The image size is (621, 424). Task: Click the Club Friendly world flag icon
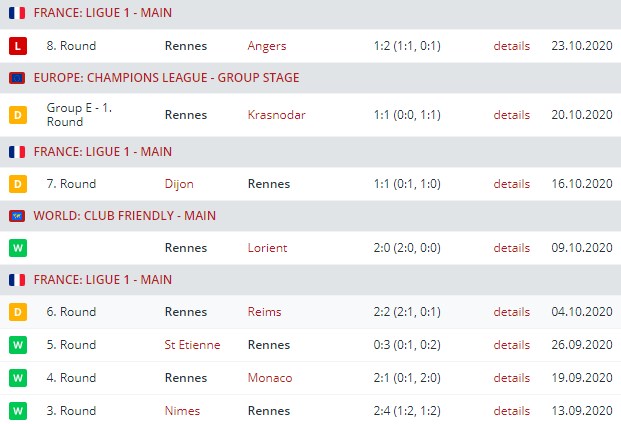(x=16, y=216)
